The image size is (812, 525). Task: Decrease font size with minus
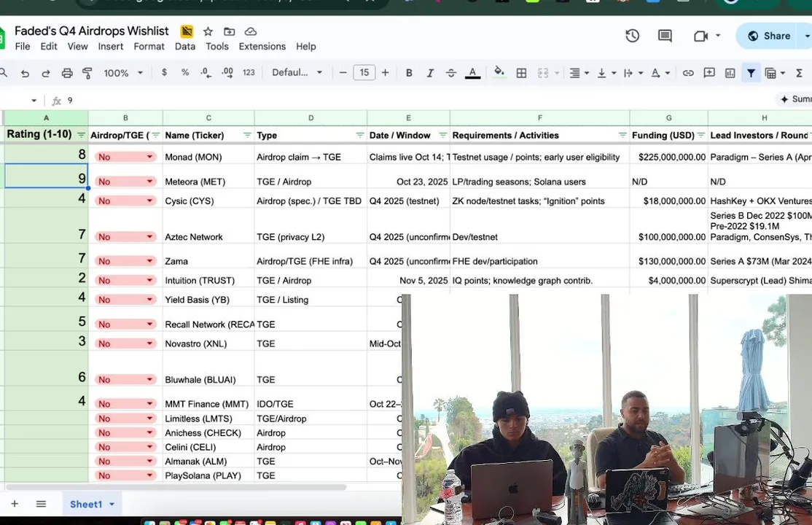point(343,73)
